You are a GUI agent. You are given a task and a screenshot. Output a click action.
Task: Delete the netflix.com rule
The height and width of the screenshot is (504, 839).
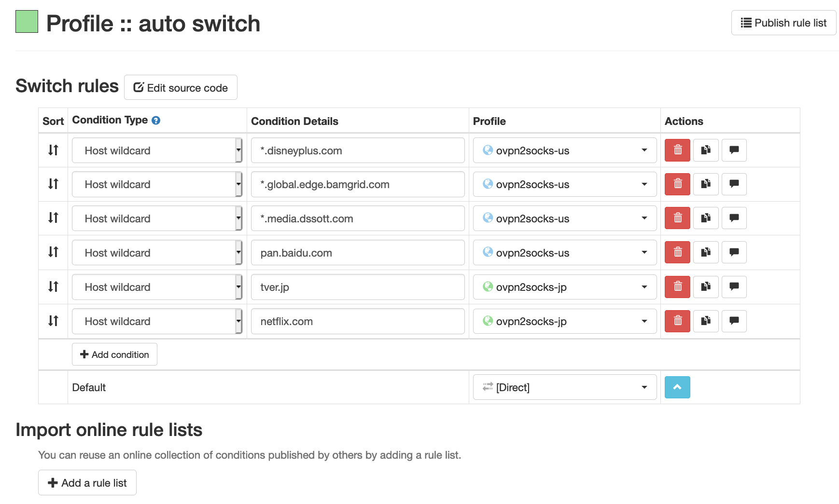(677, 321)
